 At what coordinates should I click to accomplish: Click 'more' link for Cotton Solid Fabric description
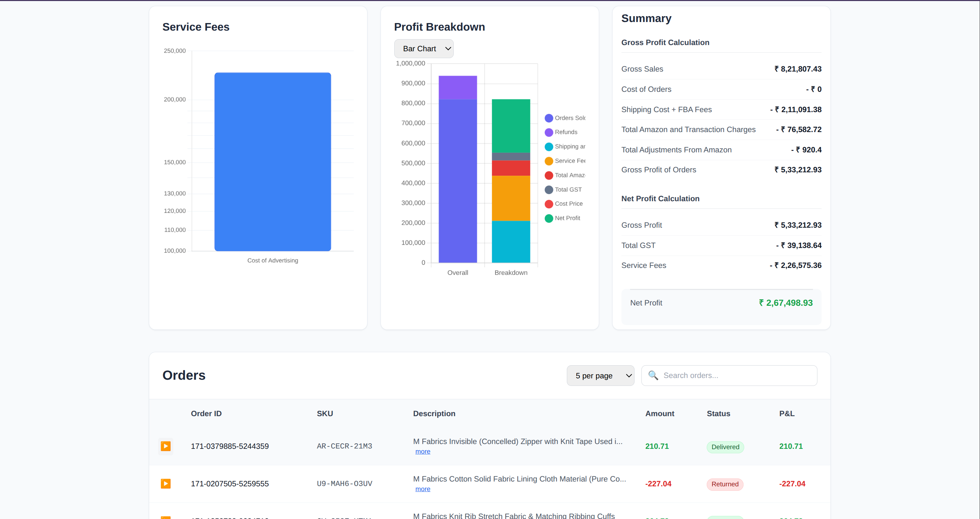[423, 489]
